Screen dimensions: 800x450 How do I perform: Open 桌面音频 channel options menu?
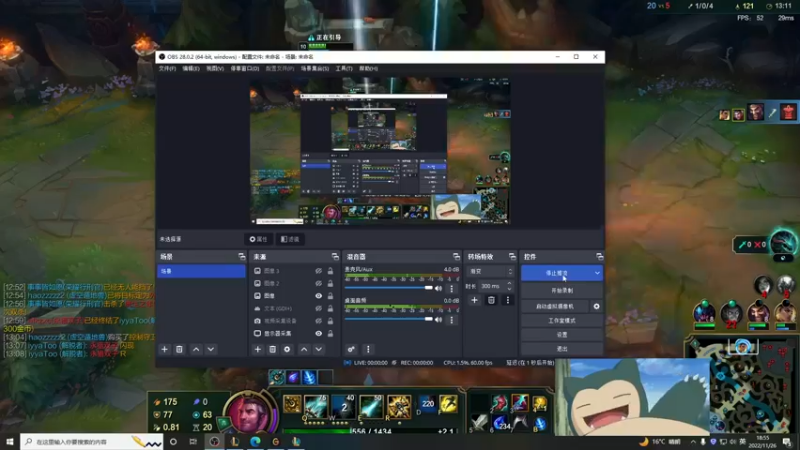[452, 320]
